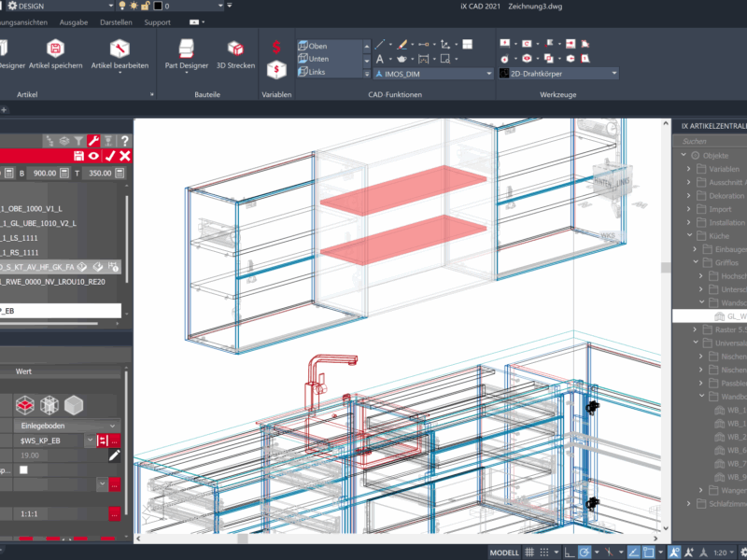Open the Artikel bearbeiten tool
The height and width of the screenshot is (560, 747).
click(119, 50)
